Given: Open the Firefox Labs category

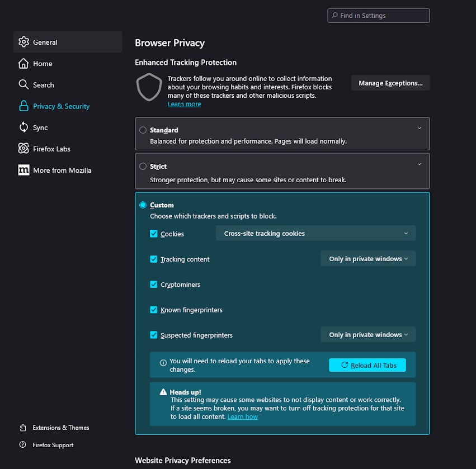Looking at the screenshot, I should (x=68, y=149).
